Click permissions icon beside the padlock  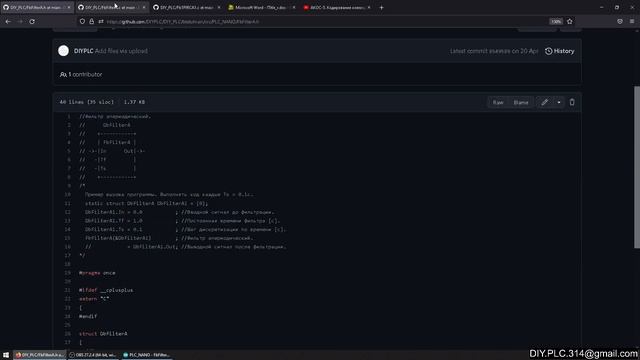click(x=100, y=21)
